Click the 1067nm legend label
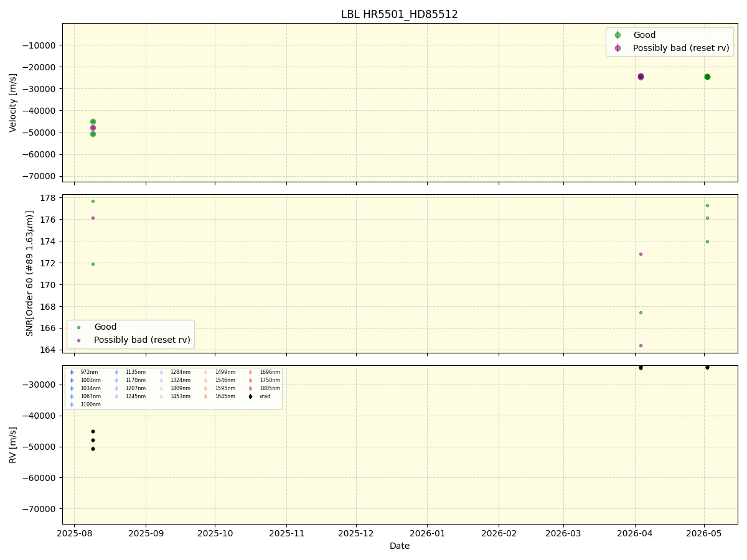 [x=90, y=396]
